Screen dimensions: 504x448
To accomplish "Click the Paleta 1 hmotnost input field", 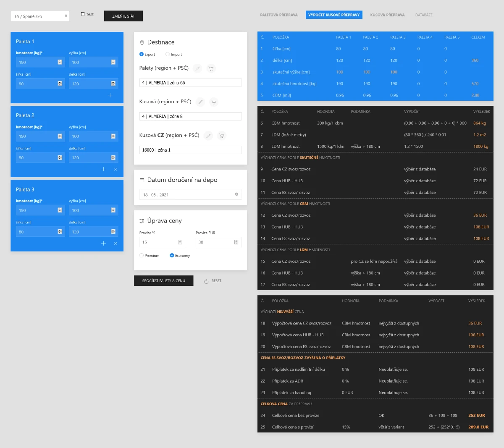I will 37,62.
